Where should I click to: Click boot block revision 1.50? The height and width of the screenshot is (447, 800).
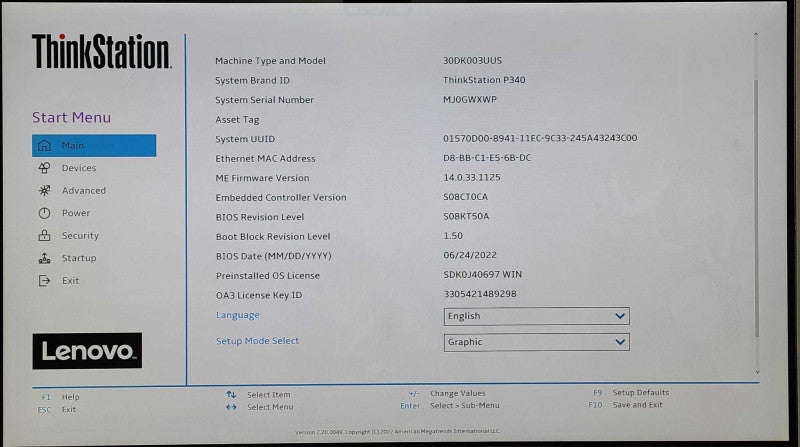pyautogui.click(x=453, y=235)
